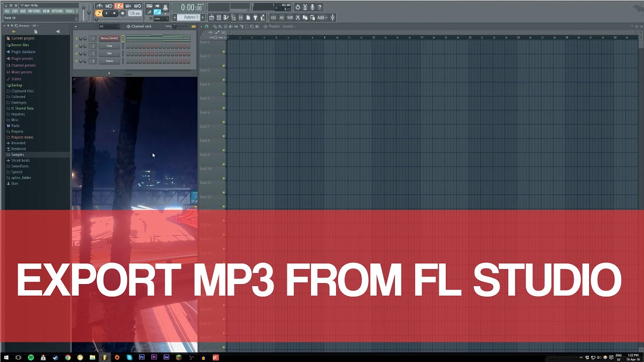Open the OPTIONS menu

pyautogui.click(x=57, y=11)
